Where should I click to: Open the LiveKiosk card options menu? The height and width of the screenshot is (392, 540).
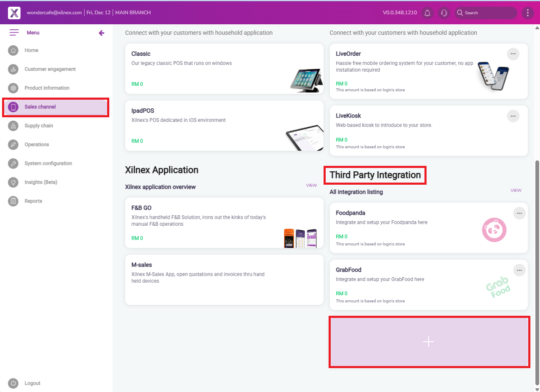pos(513,116)
